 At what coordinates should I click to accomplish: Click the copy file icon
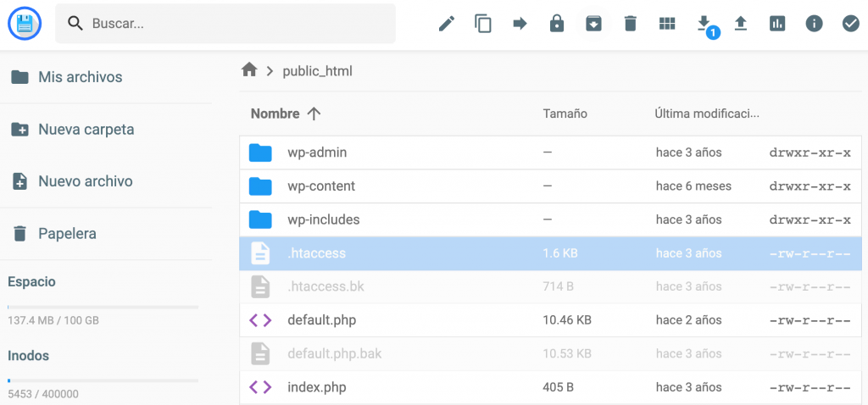coord(483,24)
